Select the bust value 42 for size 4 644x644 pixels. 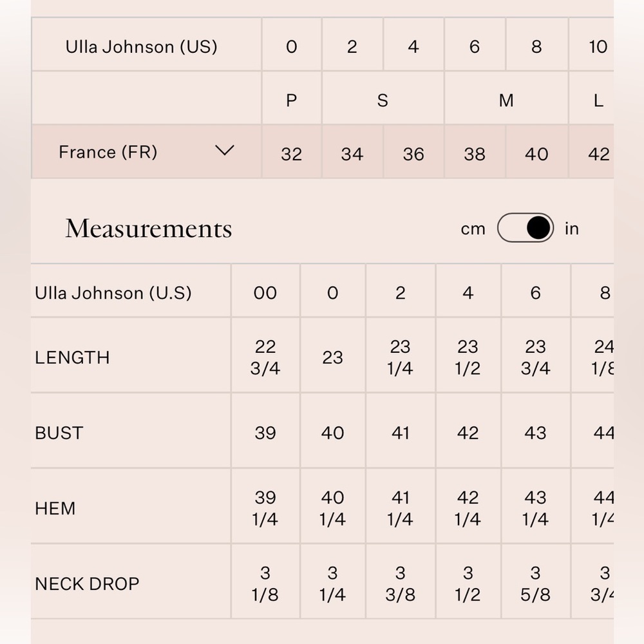[x=468, y=433]
